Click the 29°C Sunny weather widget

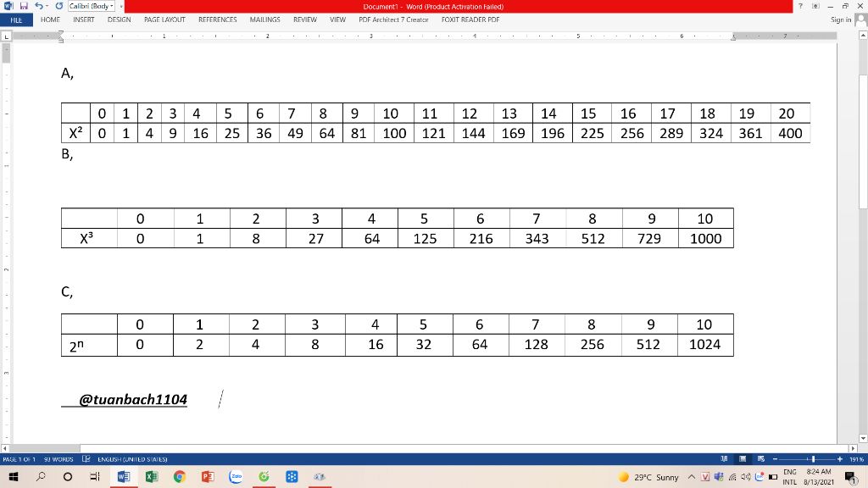pyautogui.click(x=648, y=477)
